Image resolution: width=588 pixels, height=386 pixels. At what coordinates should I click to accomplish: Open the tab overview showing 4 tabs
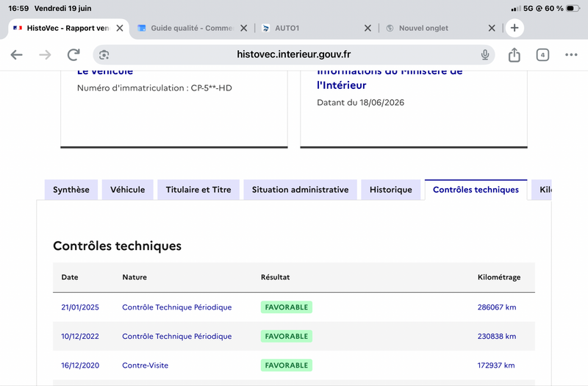tap(542, 54)
